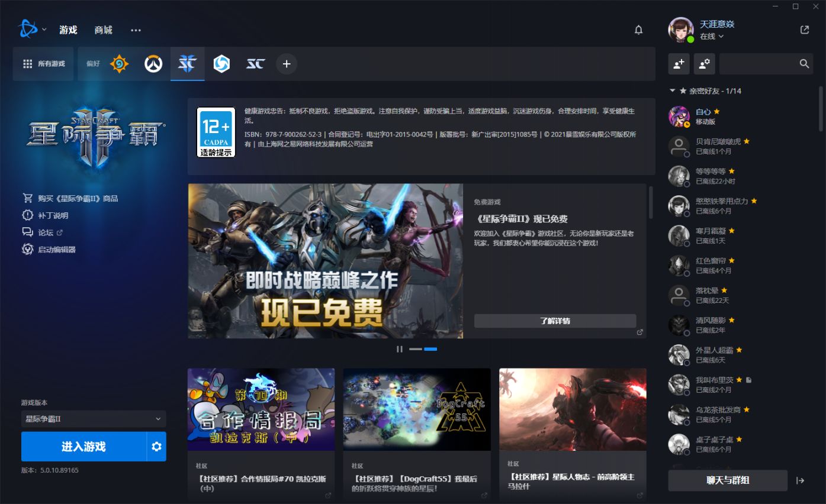
Task: Collapse the friends sidebar arrow
Action: 800,480
